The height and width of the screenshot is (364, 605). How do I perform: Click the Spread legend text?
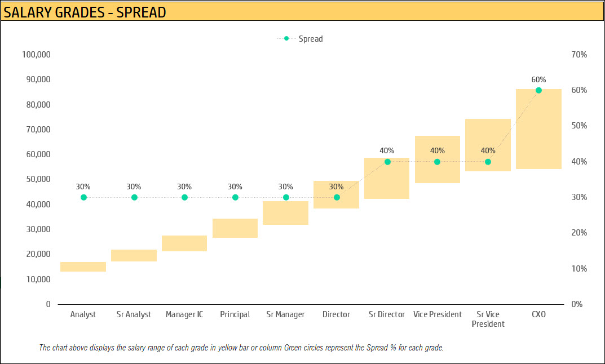(x=311, y=38)
